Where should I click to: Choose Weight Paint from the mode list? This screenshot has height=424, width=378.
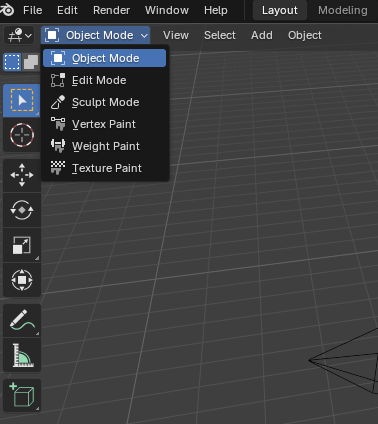click(104, 146)
